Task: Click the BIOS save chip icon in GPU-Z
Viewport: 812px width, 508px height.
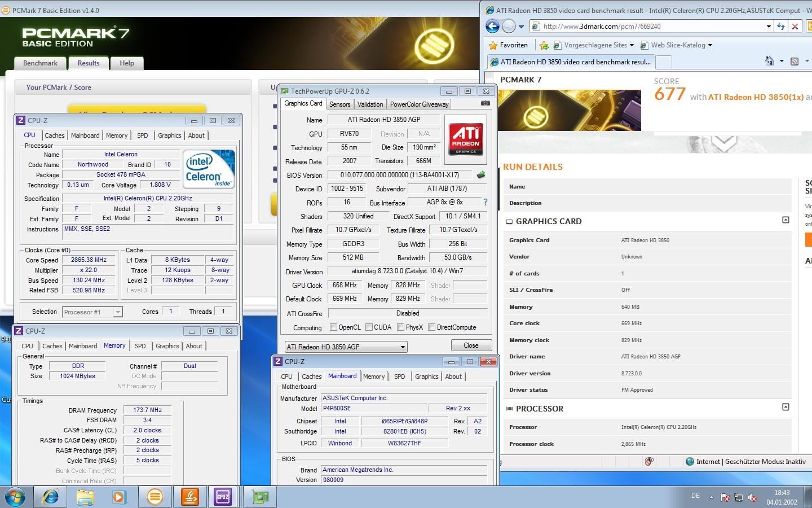Action: (x=481, y=175)
